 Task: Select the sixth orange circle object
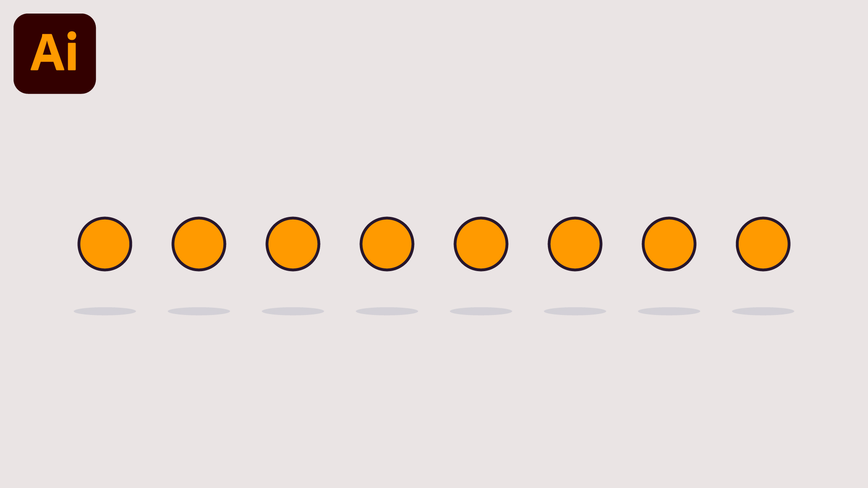tap(574, 243)
